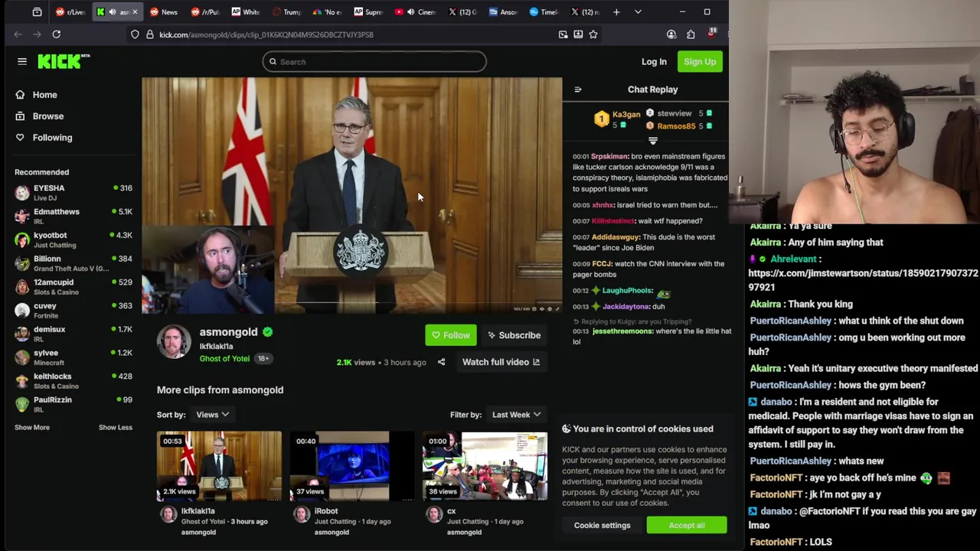Image resolution: width=980 pixels, height=551 pixels.
Task: Click Srpskiman's chat message username
Action: (x=609, y=157)
